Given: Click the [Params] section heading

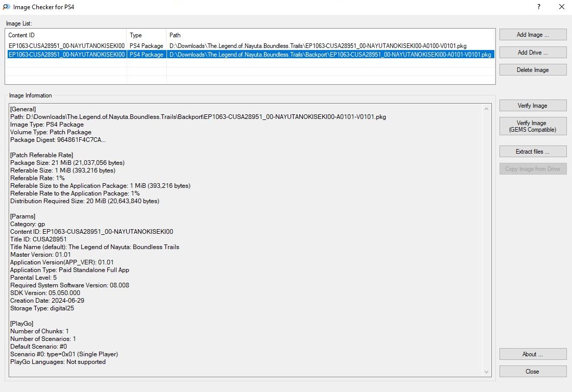Looking at the screenshot, I should [x=22, y=216].
